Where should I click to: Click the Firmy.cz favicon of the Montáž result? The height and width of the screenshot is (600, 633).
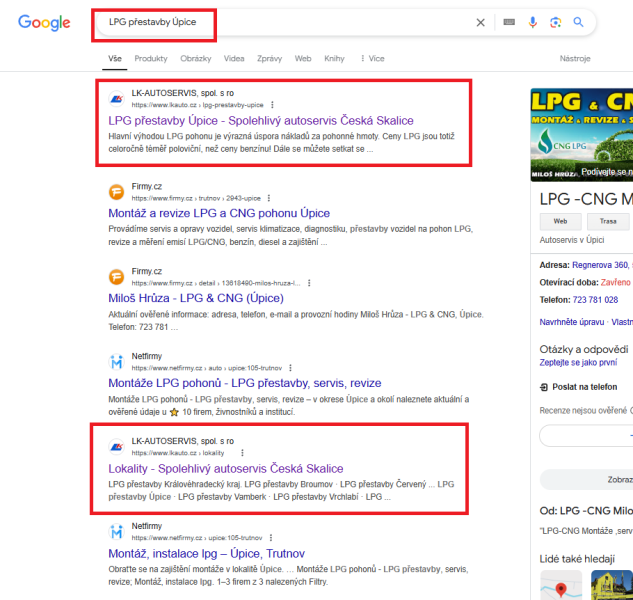tap(117, 192)
